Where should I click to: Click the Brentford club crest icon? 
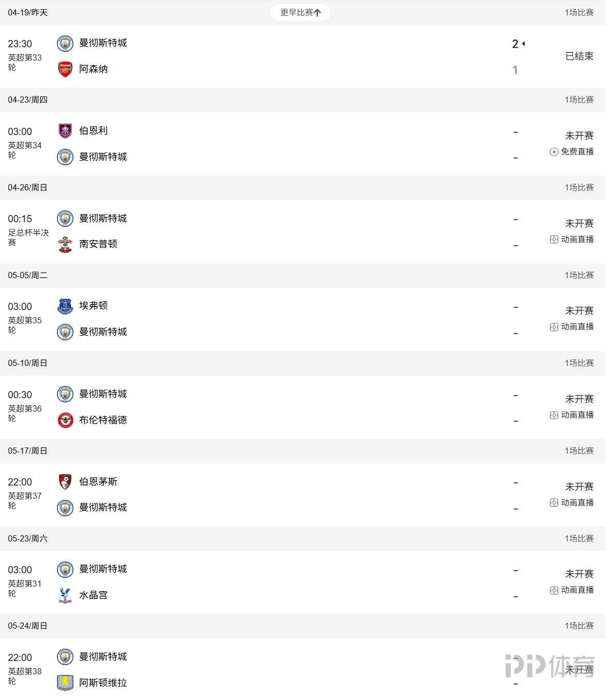(x=65, y=420)
